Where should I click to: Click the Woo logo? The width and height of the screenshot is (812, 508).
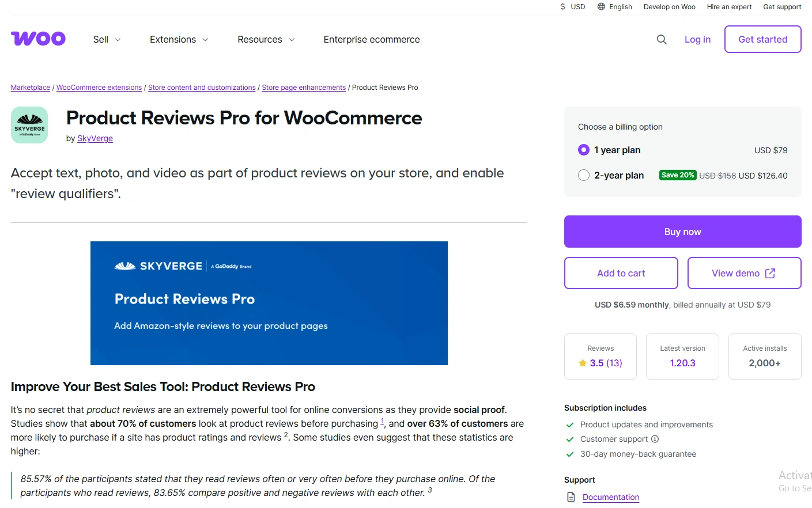pos(38,38)
